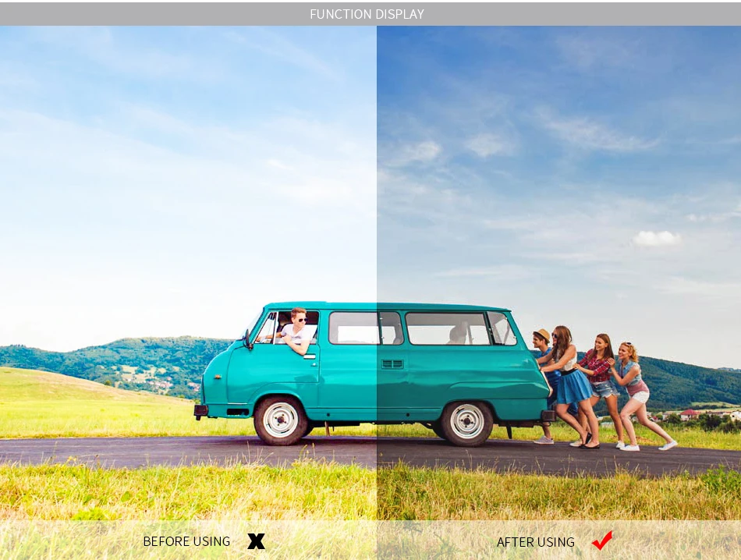The image size is (741, 560).
Task: Click the van's front wheel
Action: (x=281, y=420)
